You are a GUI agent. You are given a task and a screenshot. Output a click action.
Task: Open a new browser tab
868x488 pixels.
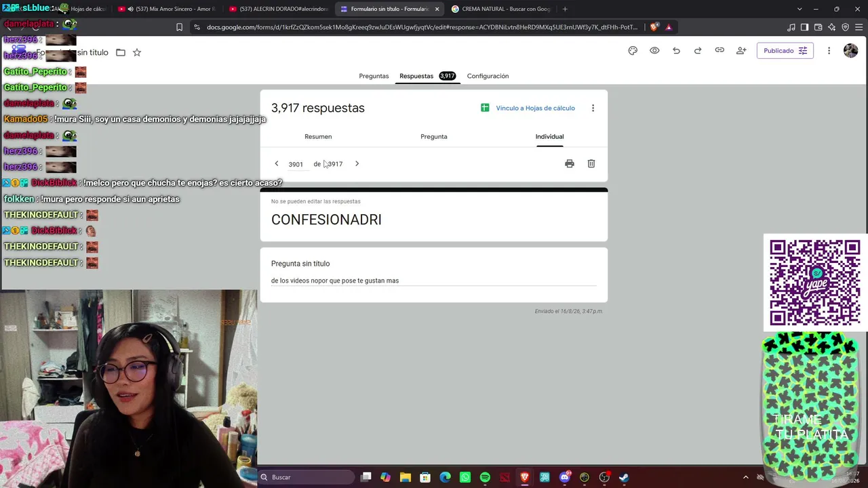565,9
